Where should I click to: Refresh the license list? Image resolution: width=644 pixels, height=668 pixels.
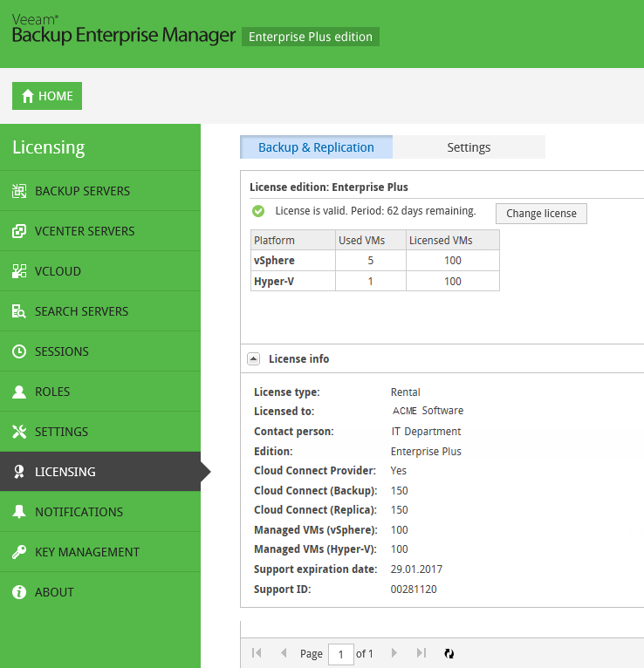click(449, 653)
